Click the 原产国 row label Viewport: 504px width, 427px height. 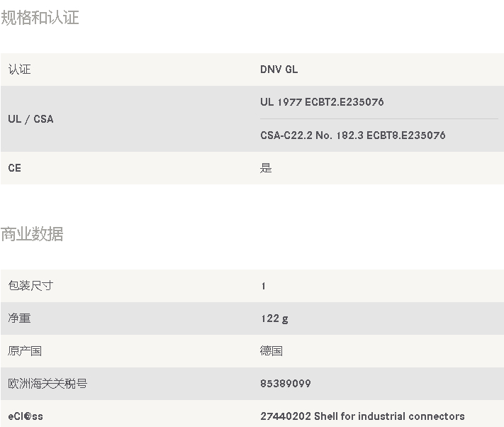point(25,351)
